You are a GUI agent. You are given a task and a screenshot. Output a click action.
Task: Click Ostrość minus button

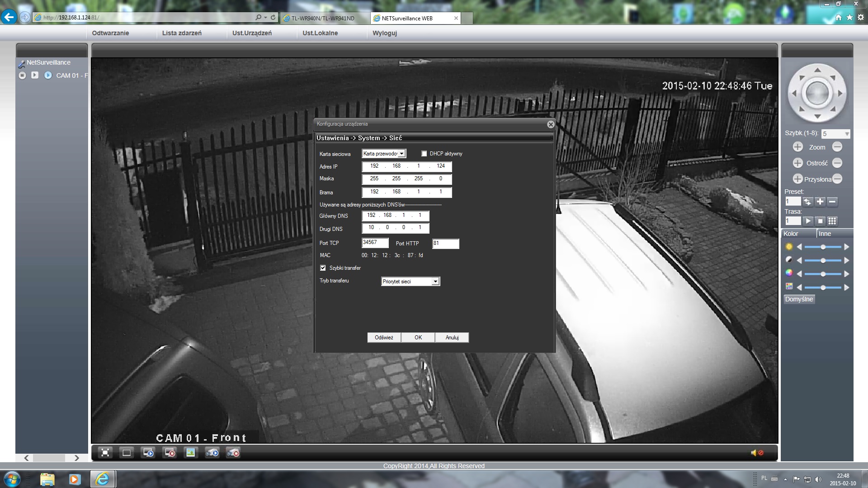(x=837, y=163)
